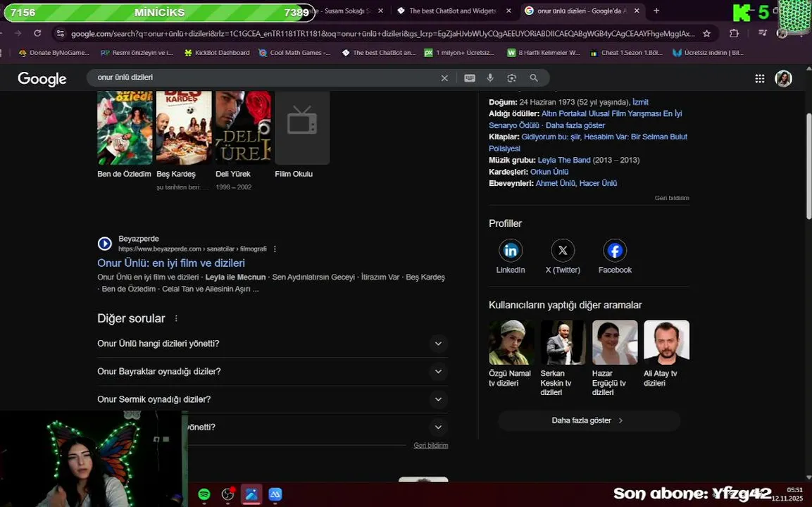Select the Deli Yürek poster
Viewport: 812px width, 507px height.
click(x=243, y=128)
